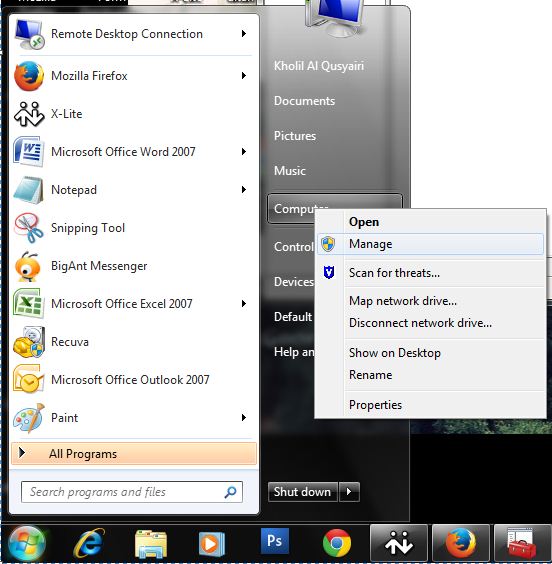Screen dimensions: 552x564
Task: Click the Computer link in Start menu
Action: click(x=291, y=209)
